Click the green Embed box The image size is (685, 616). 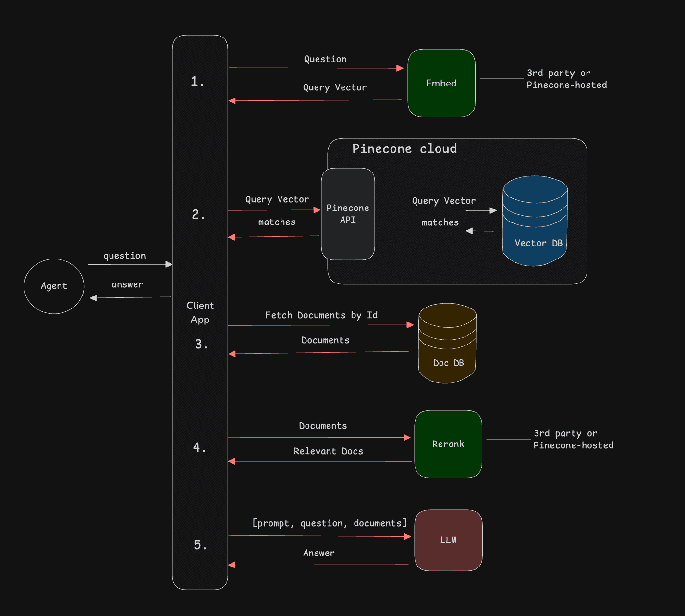pos(441,83)
